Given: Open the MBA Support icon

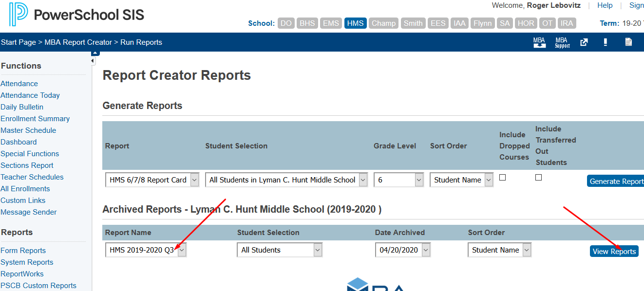Looking at the screenshot, I should (562, 42).
